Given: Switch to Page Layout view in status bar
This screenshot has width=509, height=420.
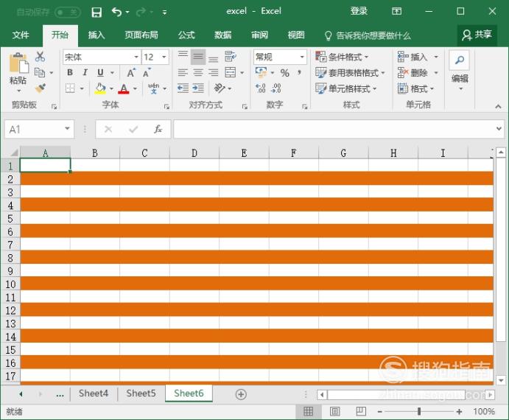Looking at the screenshot, I should (x=334, y=412).
